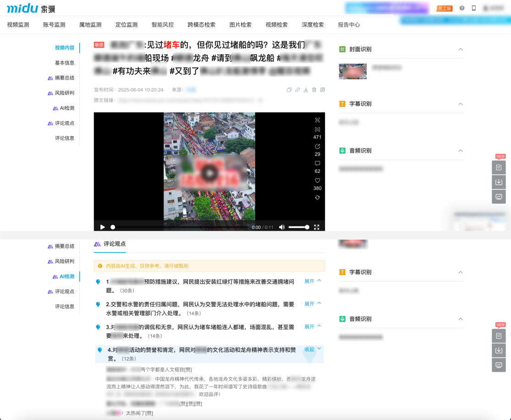The height and width of the screenshot is (420, 511).
Task: Enter fullscreen mode on the video player
Action: pyautogui.click(x=317, y=226)
